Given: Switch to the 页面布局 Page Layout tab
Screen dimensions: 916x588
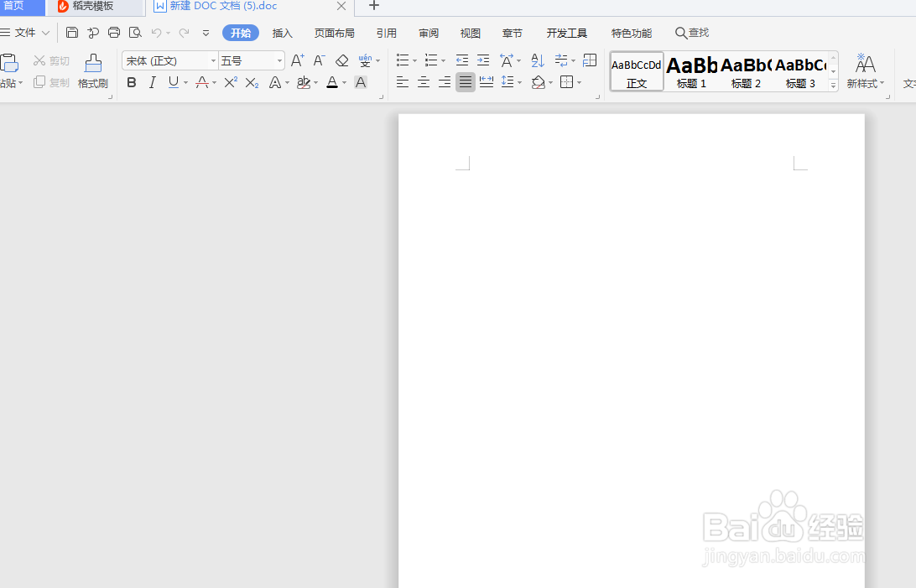Looking at the screenshot, I should 334,34.
